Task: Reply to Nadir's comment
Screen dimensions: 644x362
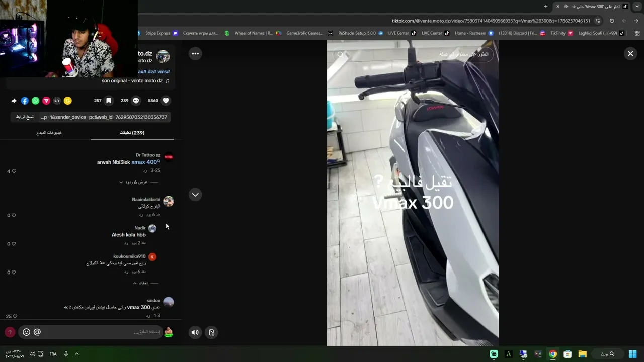Action: pos(126,243)
